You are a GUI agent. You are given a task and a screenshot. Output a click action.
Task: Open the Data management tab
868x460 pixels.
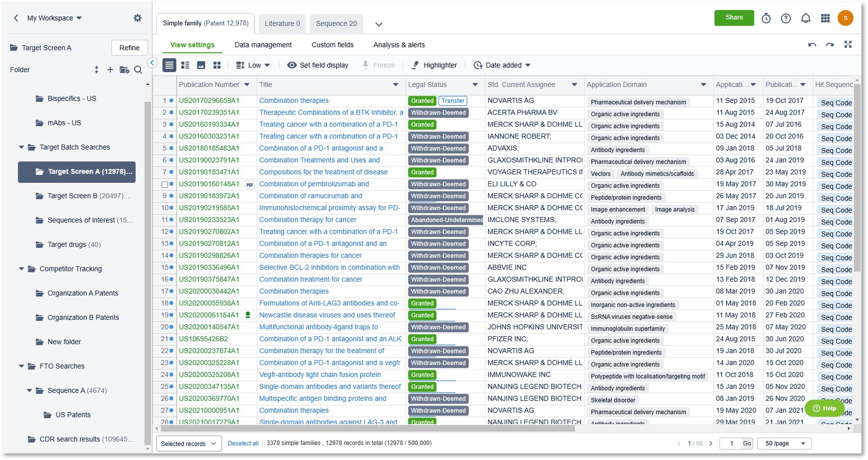pyautogui.click(x=263, y=45)
